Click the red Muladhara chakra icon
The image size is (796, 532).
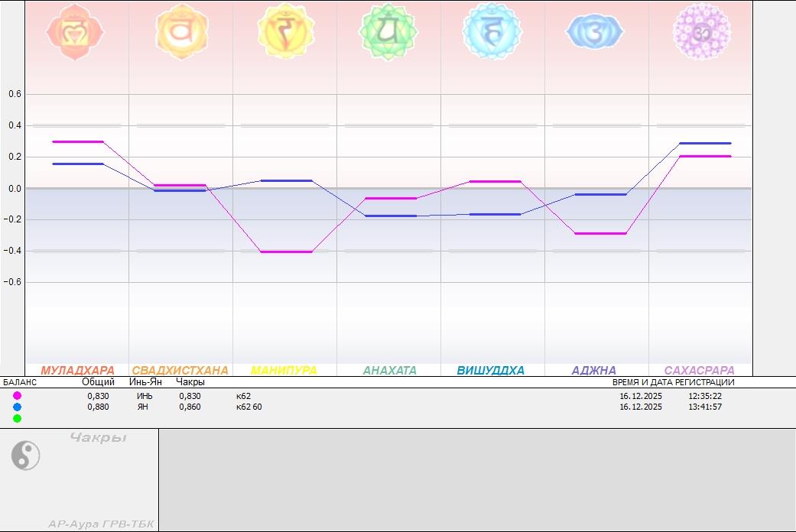coord(75,31)
